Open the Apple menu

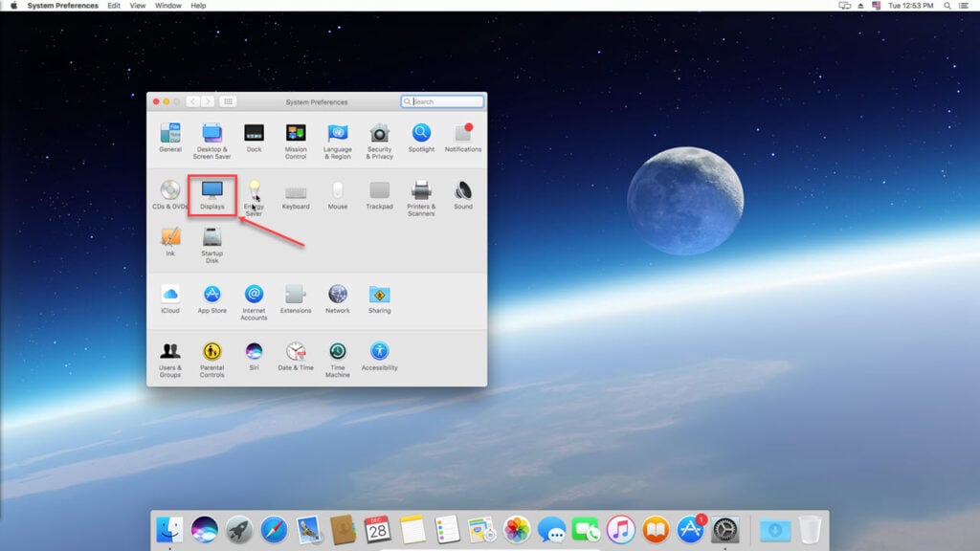click(13, 6)
